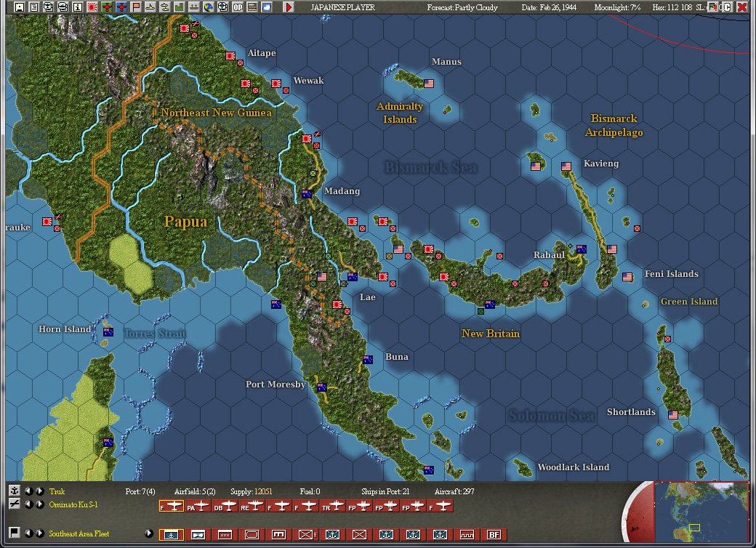Select the PA patrol air group

click(198, 506)
